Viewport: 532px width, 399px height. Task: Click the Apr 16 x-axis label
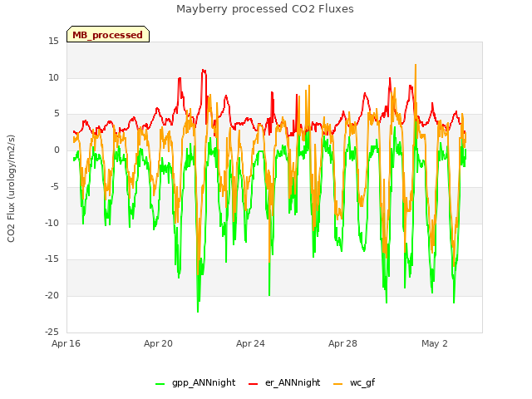(66, 343)
